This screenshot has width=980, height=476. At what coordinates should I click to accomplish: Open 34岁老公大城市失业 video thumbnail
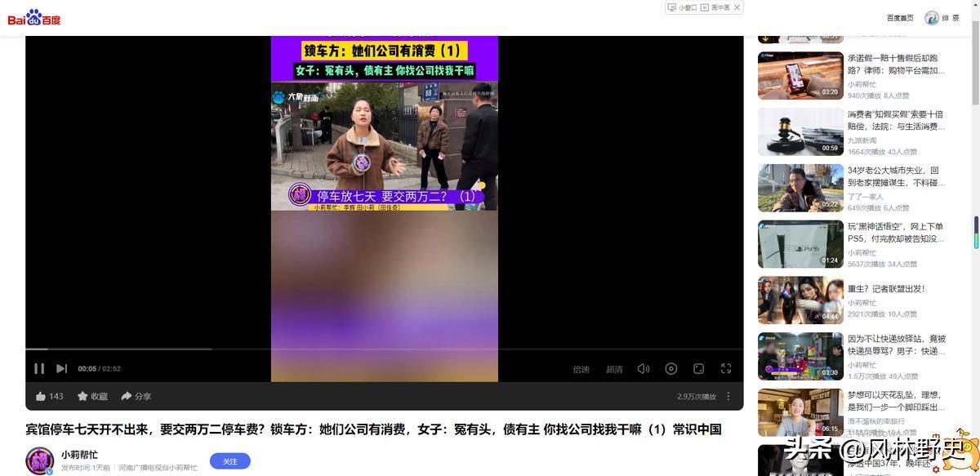click(800, 189)
